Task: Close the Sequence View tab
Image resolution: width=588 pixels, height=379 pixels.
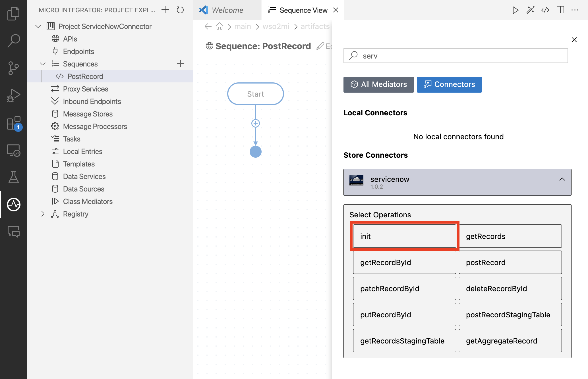Action: (336, 10)
